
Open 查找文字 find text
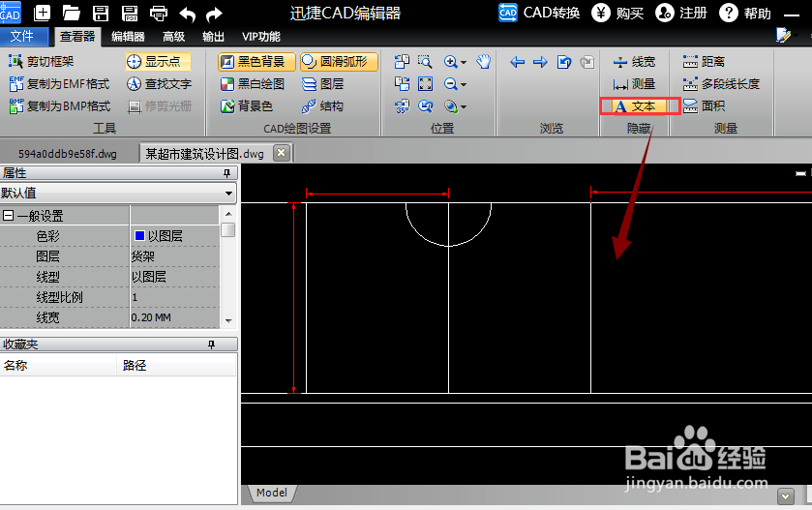159,84
